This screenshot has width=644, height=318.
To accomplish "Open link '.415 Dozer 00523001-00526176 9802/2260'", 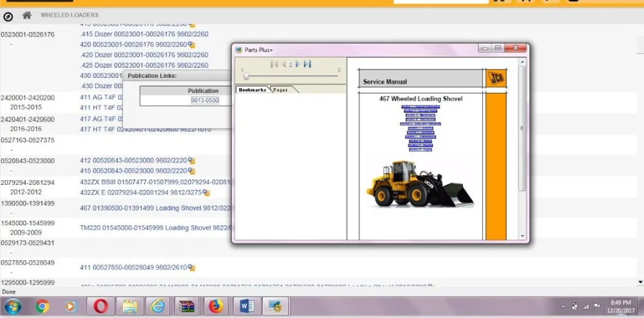I will 144,35.
